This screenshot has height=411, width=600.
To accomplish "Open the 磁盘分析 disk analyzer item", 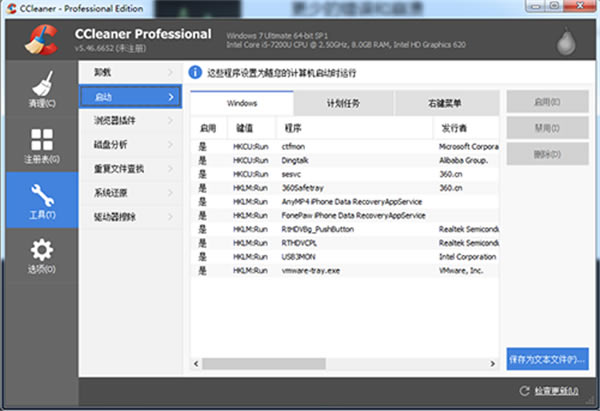I will click(131, 144).
